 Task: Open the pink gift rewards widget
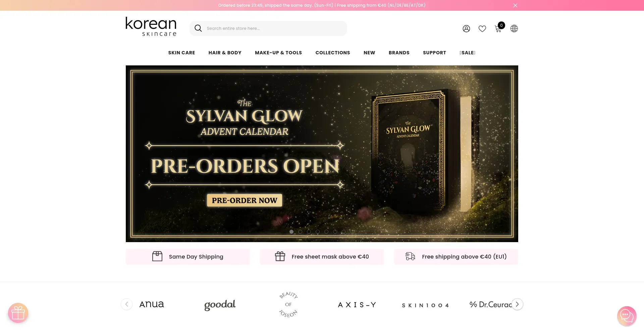(x=18, y=313)
